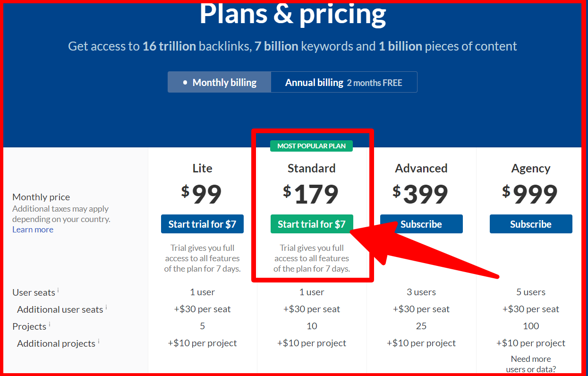The image size is (588, 376).
Task: Click the info icon beside User seats
Action: click(x=58, y=291)
